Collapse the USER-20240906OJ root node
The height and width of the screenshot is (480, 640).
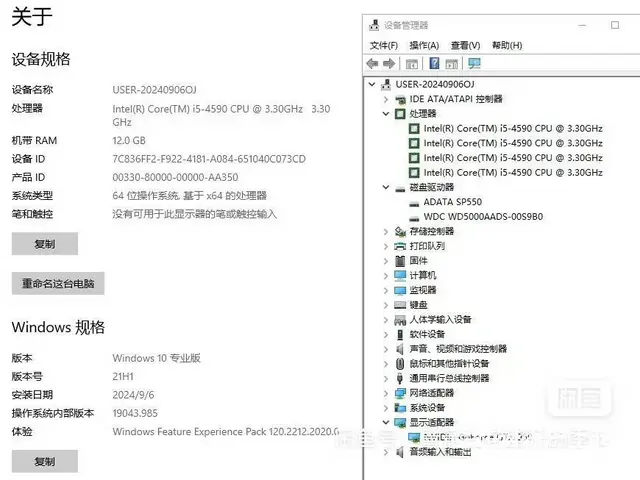(x=371, y=84)
